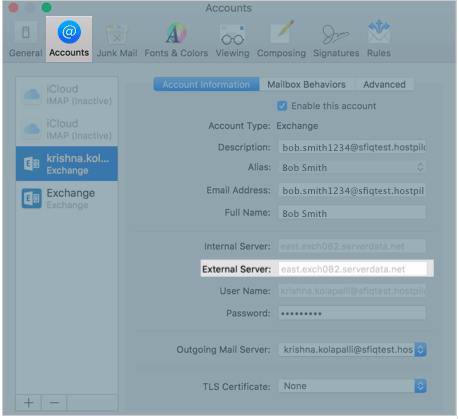This screenshot has height=419, width=459.
Task: Select the account named Exchange
Action: [x=67, y=198]
